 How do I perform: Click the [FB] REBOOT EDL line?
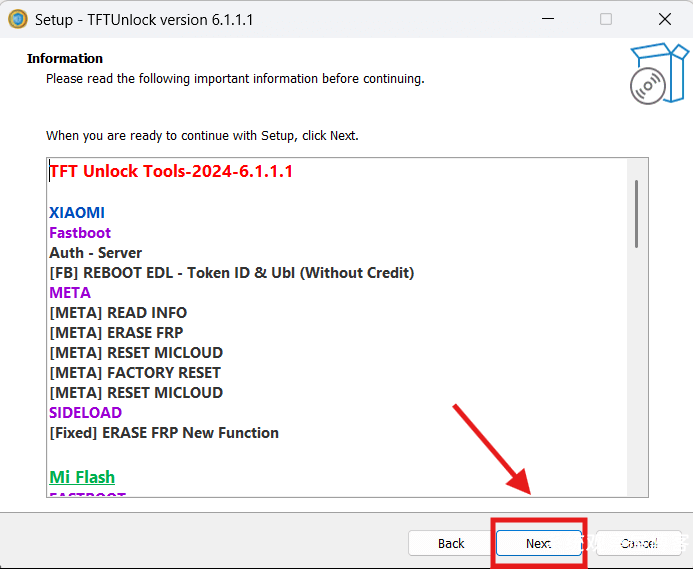click(x=231, y=273)
